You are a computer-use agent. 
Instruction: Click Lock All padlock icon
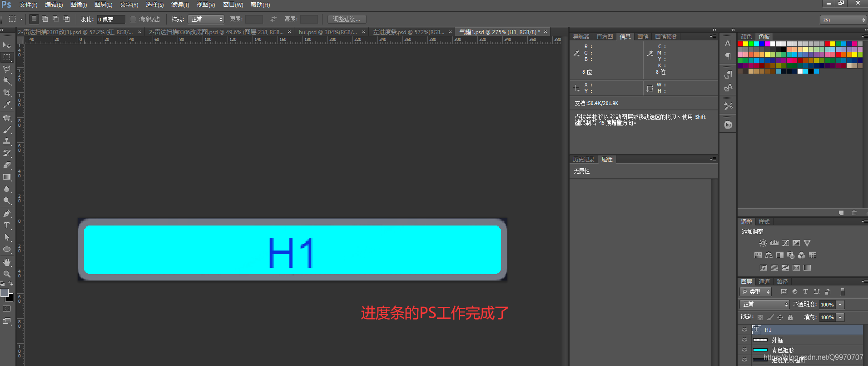[790, 317]
